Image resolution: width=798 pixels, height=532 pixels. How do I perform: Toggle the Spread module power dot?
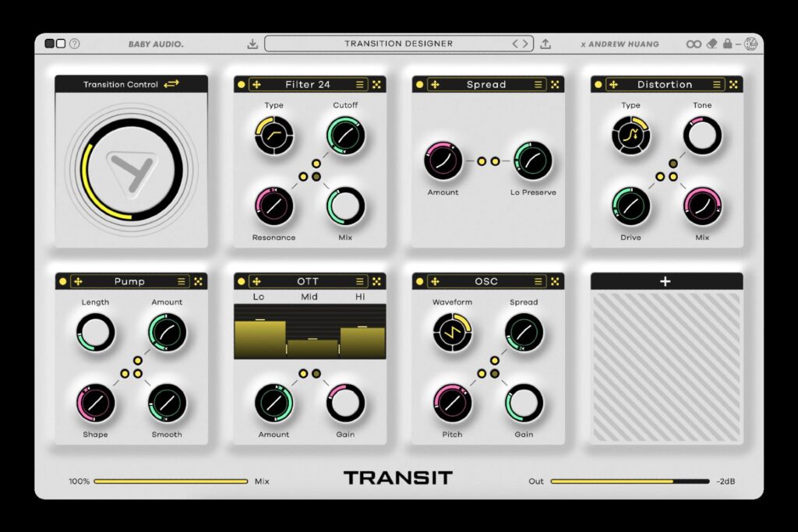pyautogui.click(x=419, y=84)
